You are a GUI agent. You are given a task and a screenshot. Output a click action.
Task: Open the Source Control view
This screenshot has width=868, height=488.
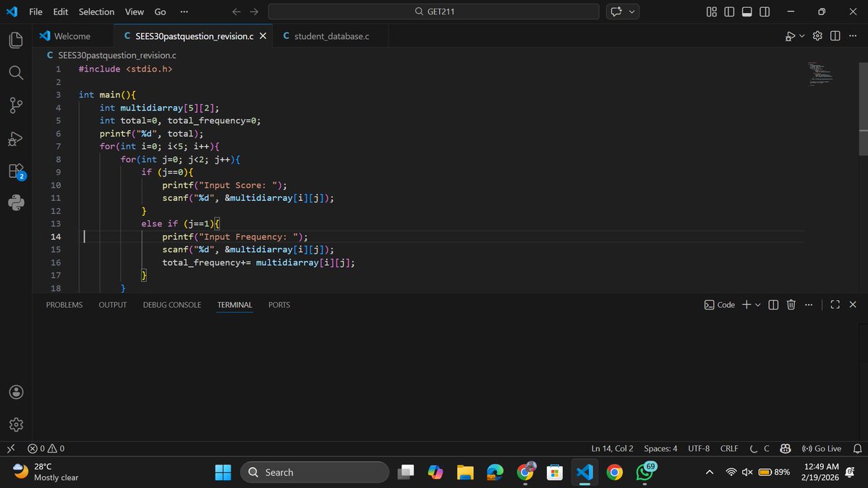(x=16, y=106)
